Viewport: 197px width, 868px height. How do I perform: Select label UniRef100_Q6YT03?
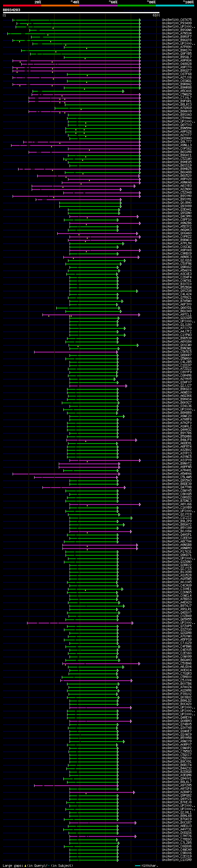point(177,125)
